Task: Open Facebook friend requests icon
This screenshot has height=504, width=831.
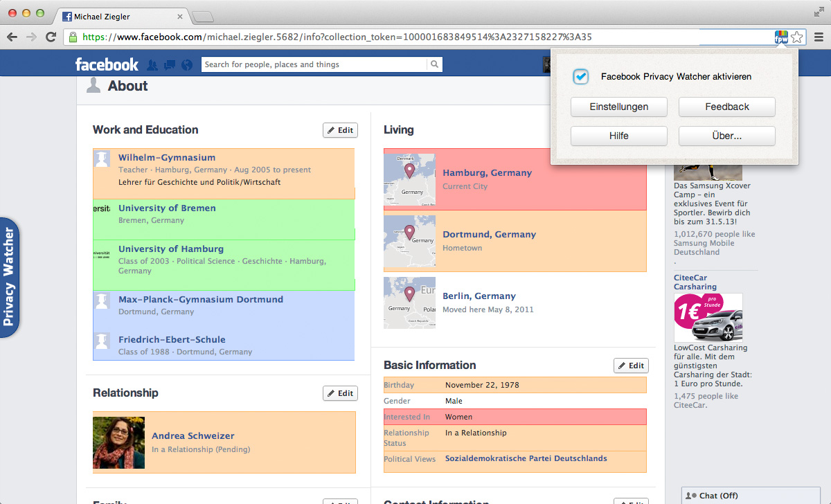Action: pos(152,65)
